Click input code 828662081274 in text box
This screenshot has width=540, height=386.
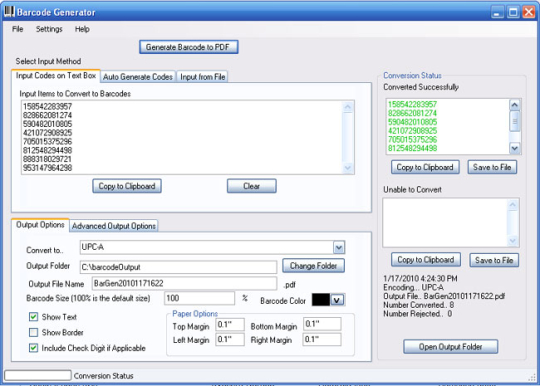[x=48, y=115]
